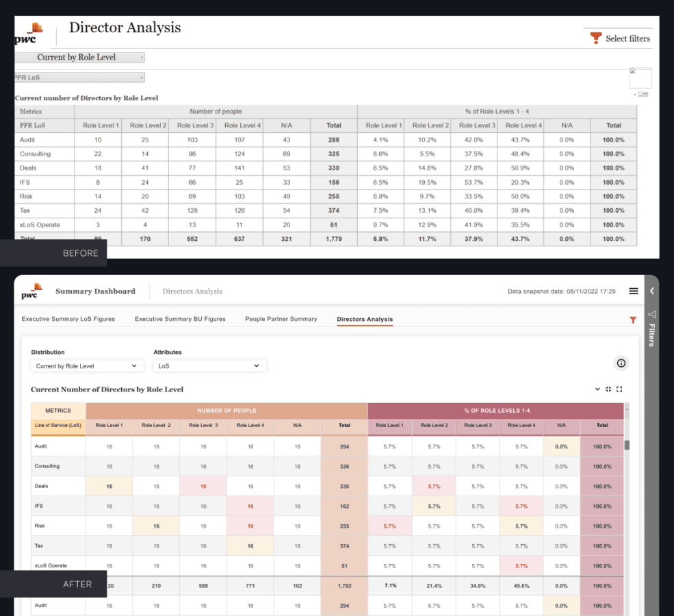The height and width of the screenshot is (616, 674).
Task: Click the table's vertical scrollbar thumb
Action: click(x=627, y=446)
